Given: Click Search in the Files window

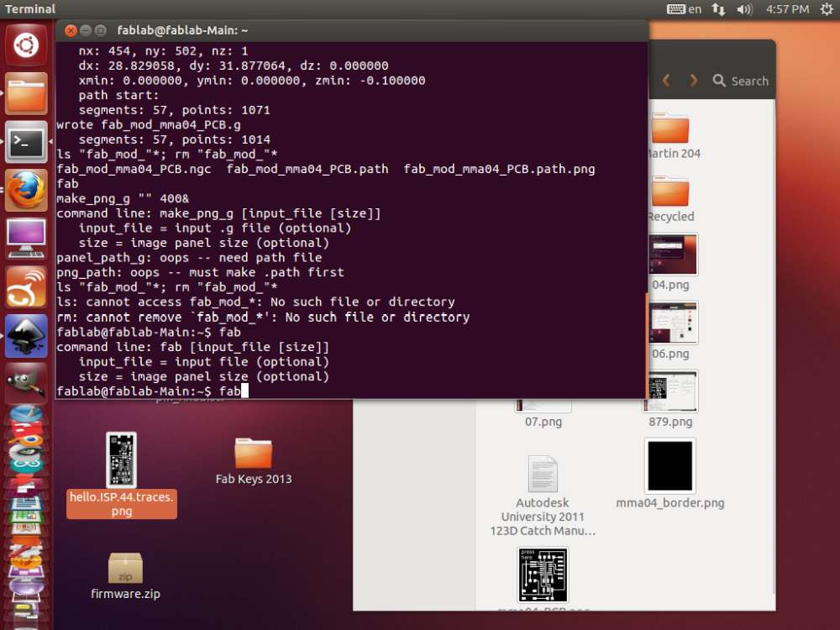Looking at the screenshot, I should [x=741, y=81].
